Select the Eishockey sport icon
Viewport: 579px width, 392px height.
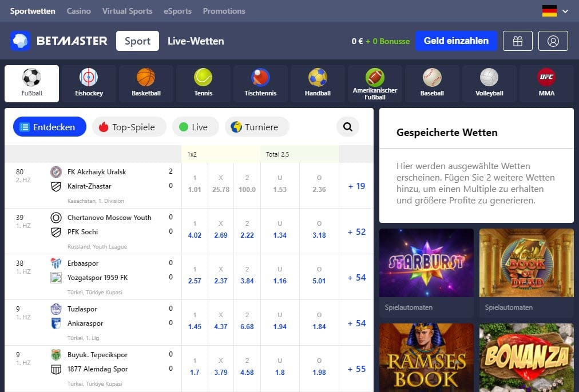pos(89,83)
